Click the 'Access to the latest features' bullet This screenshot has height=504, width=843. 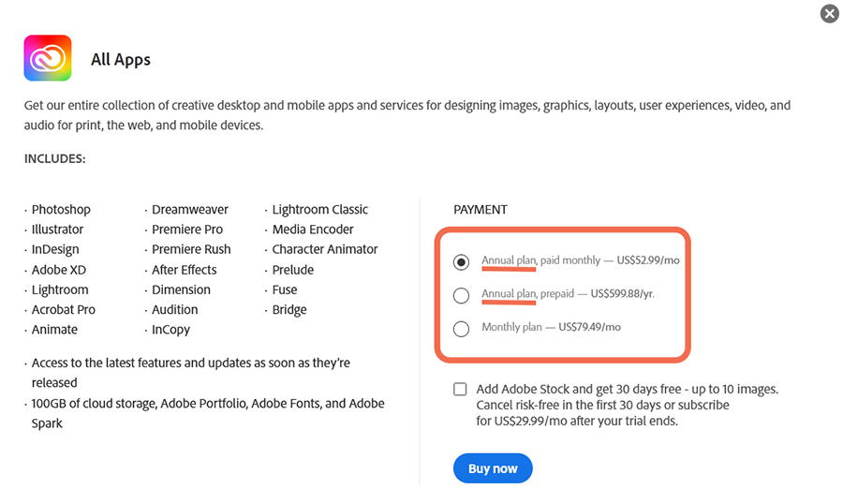click(190, 373)
